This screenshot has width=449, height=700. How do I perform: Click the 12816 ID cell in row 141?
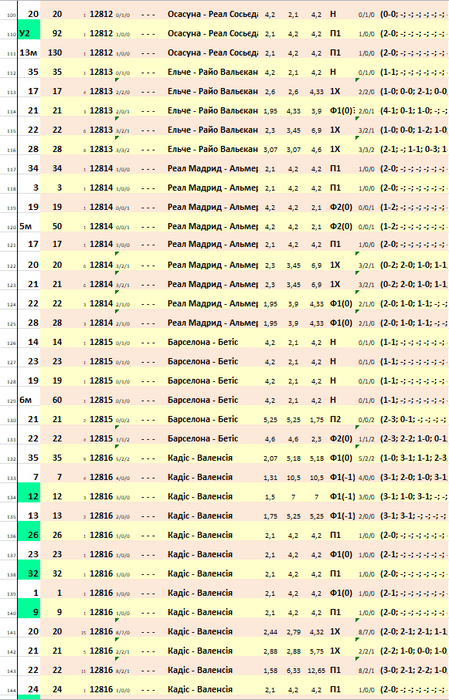point(101,632)
